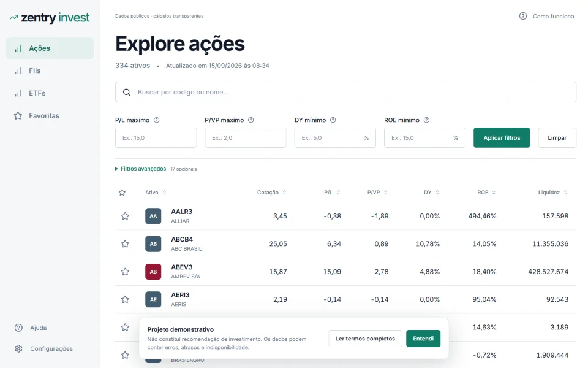Click the 494,46% ROE value
Screen dimensions: 588x368
coord(482,216)
